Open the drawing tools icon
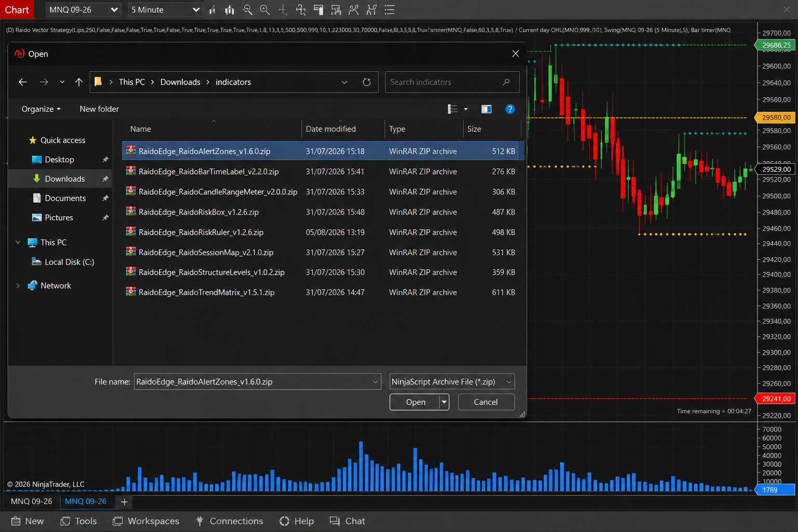798x532 pixels. (301, 10)
